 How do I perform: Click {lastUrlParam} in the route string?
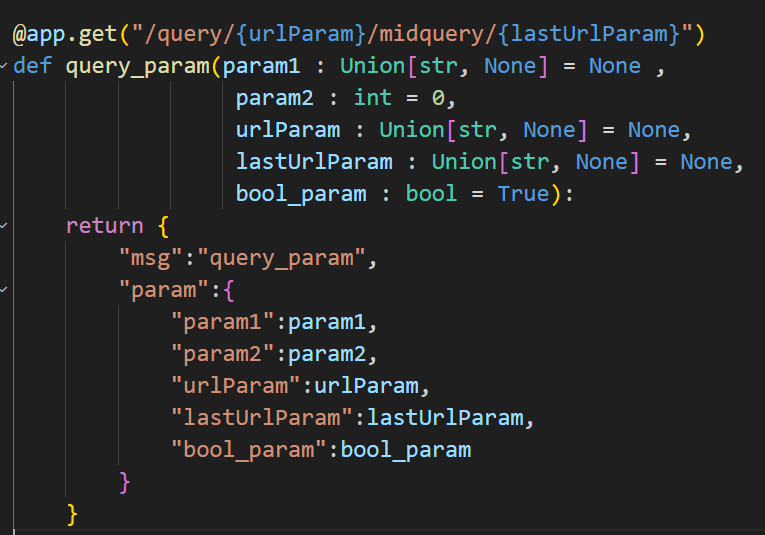[x=589, y=34]
